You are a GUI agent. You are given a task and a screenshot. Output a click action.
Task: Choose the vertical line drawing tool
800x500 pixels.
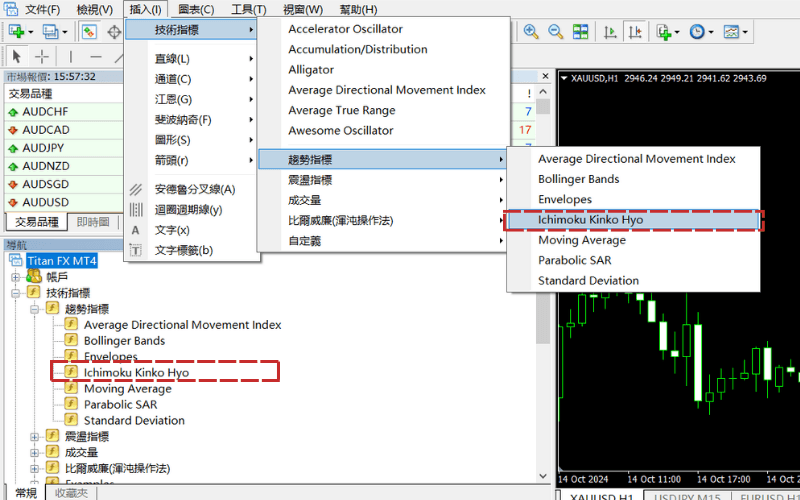(x=71, y=56)
